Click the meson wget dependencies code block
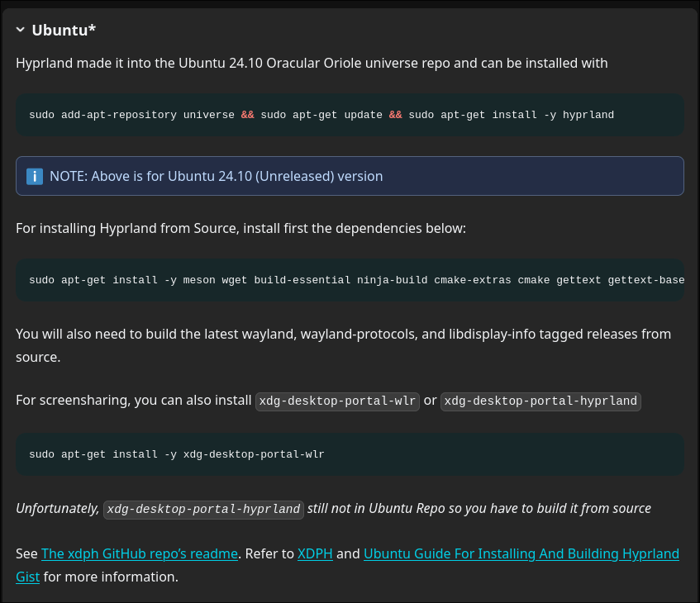 (350, 280)
